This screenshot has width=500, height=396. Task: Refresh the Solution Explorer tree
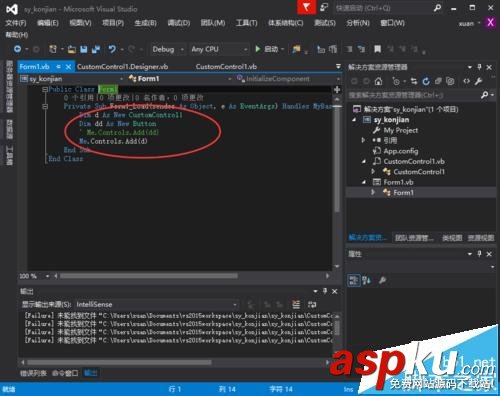coord(426,81)
